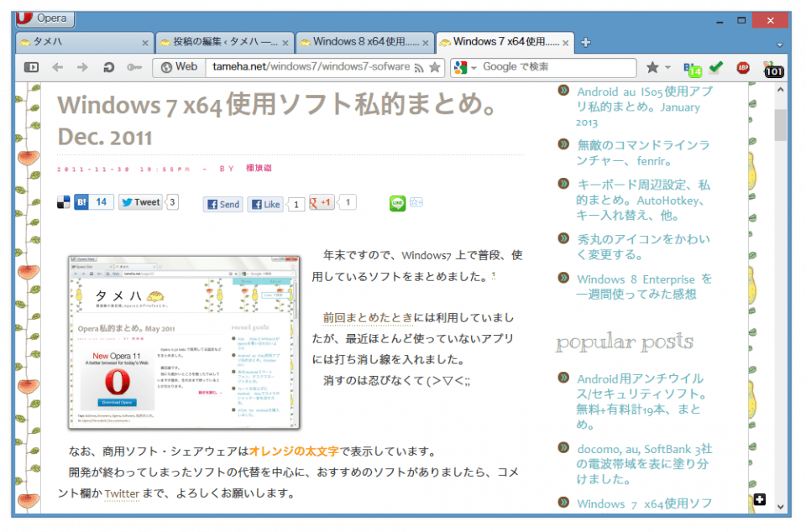Click the green LINE share icon
The image size is (806, 532).
[397, 203]
